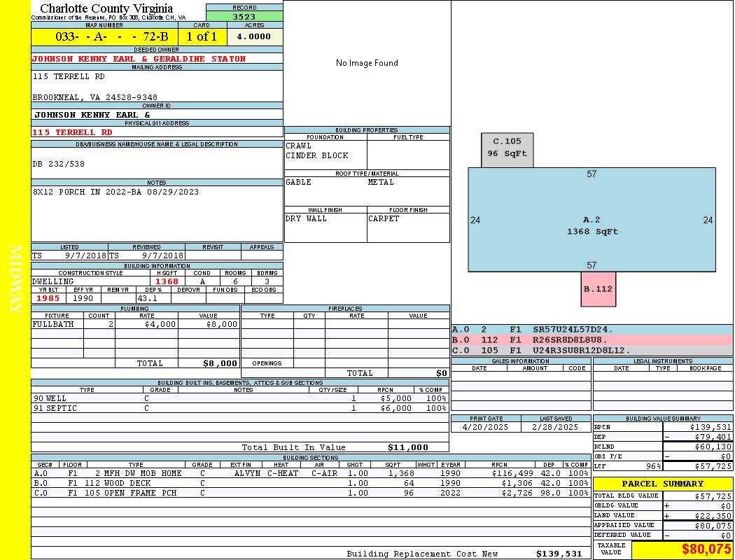The image size is (735, 560).
Task: Click the No Image Found placeholder
Action: click(x=367, y=63)
